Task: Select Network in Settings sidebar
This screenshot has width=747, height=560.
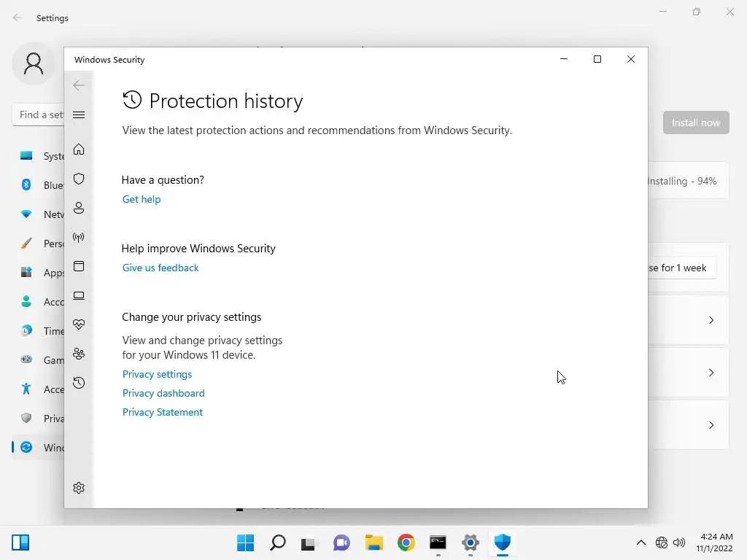Action: [x=38, y=214]
